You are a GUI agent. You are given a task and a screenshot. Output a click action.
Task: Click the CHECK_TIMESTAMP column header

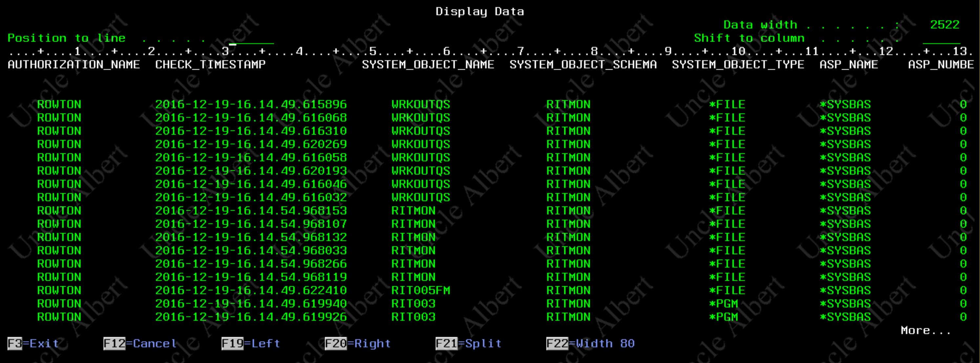click(210, 65)
